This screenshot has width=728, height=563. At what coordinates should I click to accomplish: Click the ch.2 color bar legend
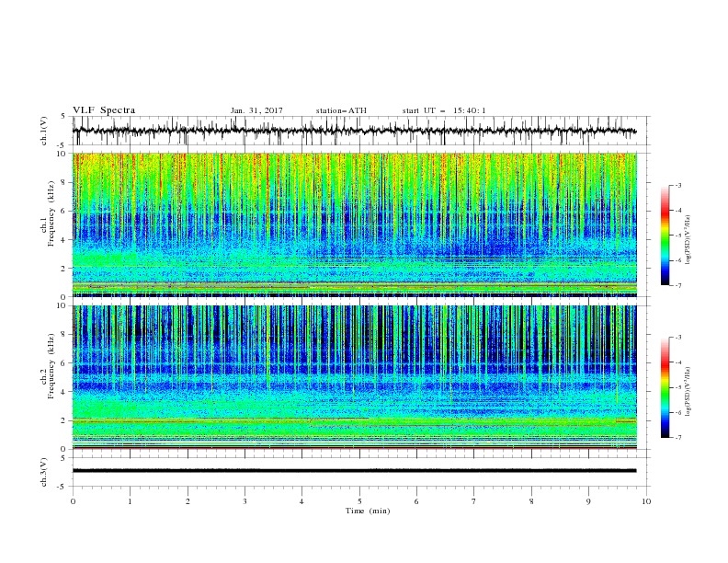[x=665, y=387]
